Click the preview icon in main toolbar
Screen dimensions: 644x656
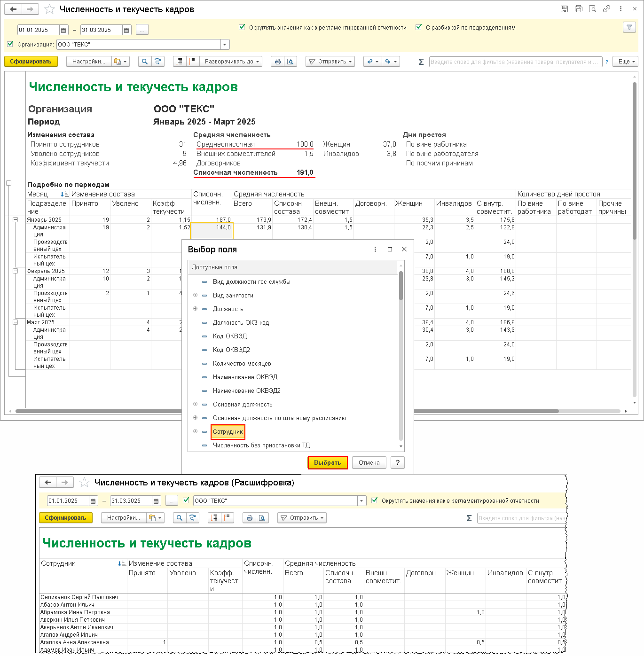point(291,62)
